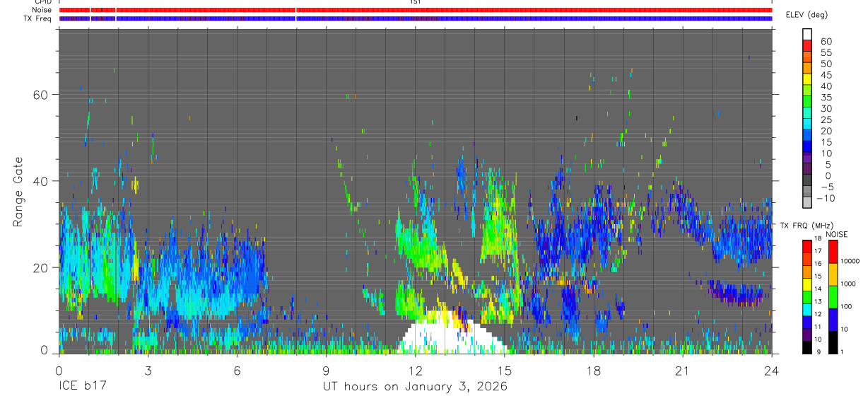Click the '45' label on the ELEV scale

(826, 75)
